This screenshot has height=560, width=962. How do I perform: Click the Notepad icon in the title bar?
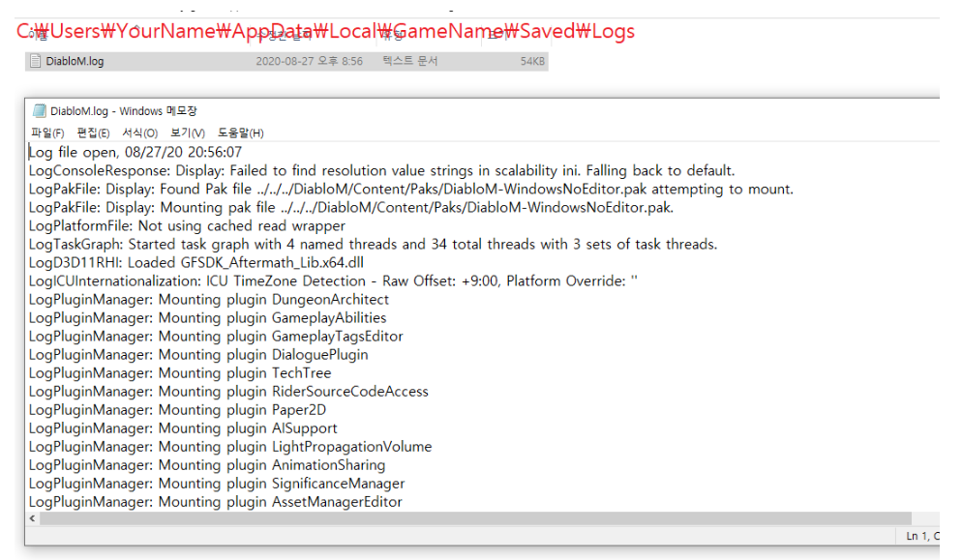coord(39,110)
